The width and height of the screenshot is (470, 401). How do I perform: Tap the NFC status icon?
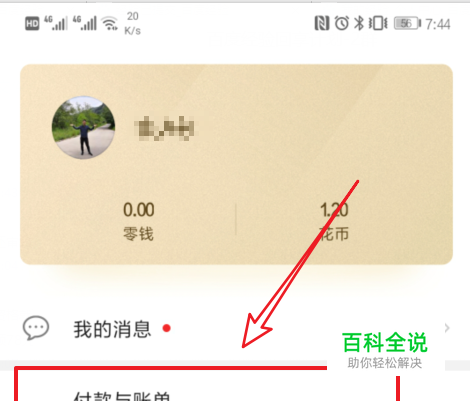(322, 23)
